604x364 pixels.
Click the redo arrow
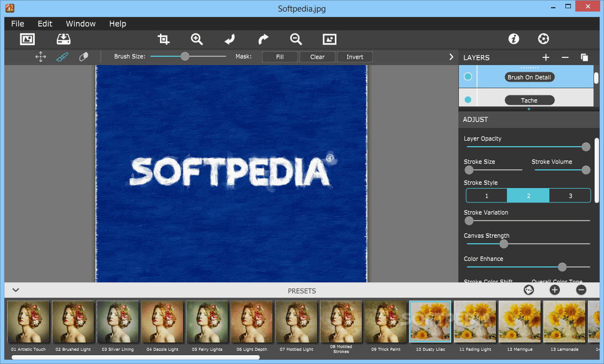(x=263, y=39)
